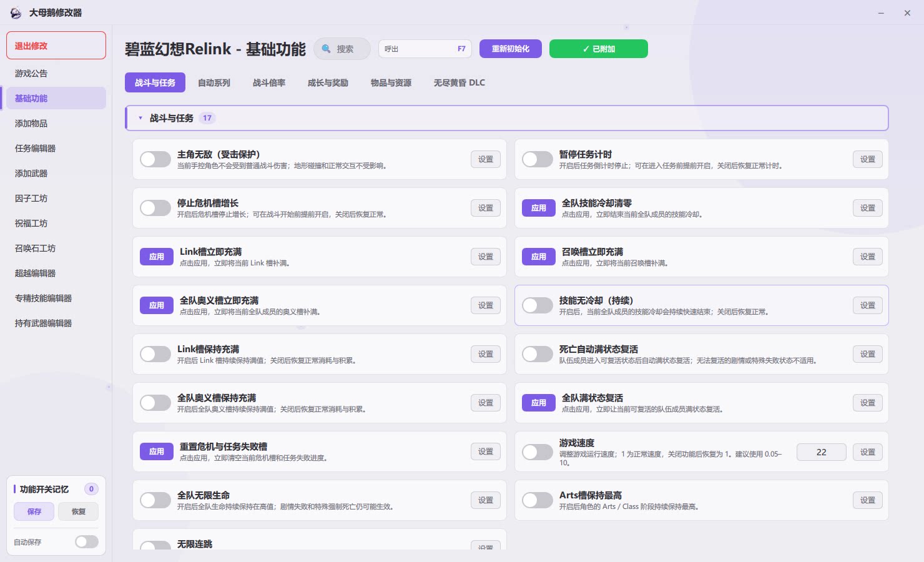Click 恢复 in 功能开关记忆 panel
The height and width of the screenshot is (562, 924).
tap(79, 511)
